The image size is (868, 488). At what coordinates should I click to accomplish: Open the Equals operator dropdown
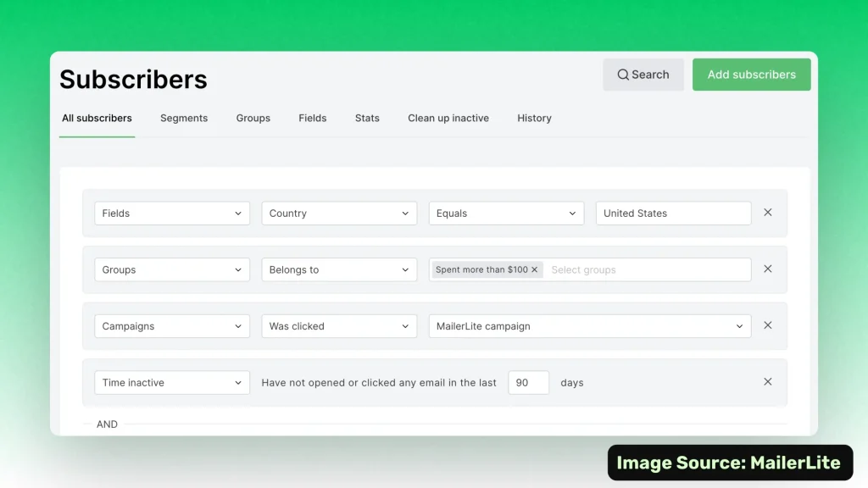point(507,213)
